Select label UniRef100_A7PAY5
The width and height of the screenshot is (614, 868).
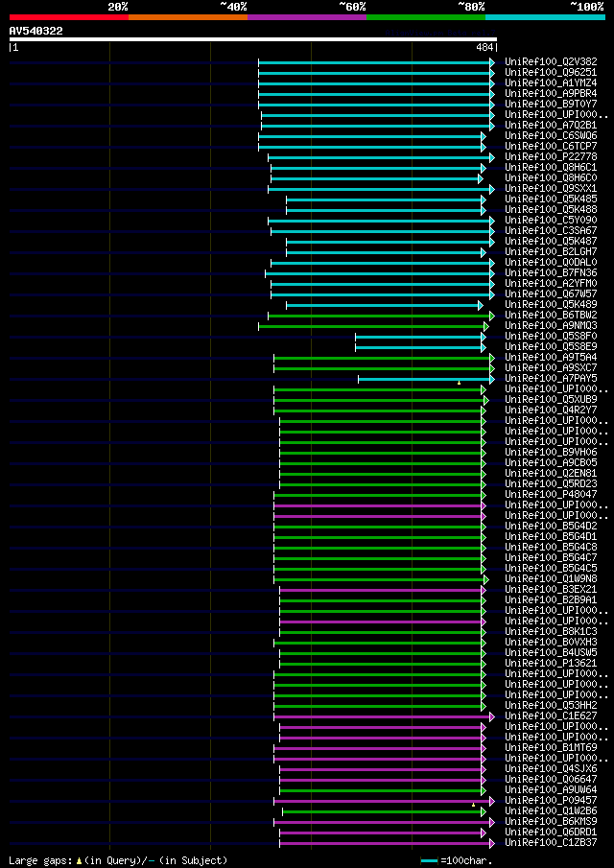[x=551, y=379]
